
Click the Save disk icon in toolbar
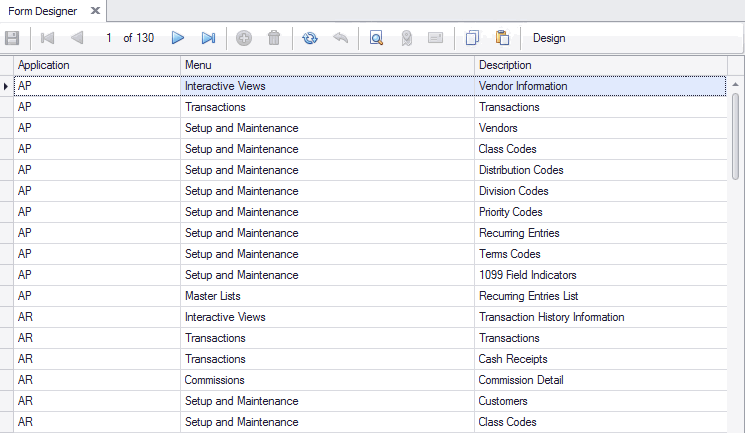point(12,38)
